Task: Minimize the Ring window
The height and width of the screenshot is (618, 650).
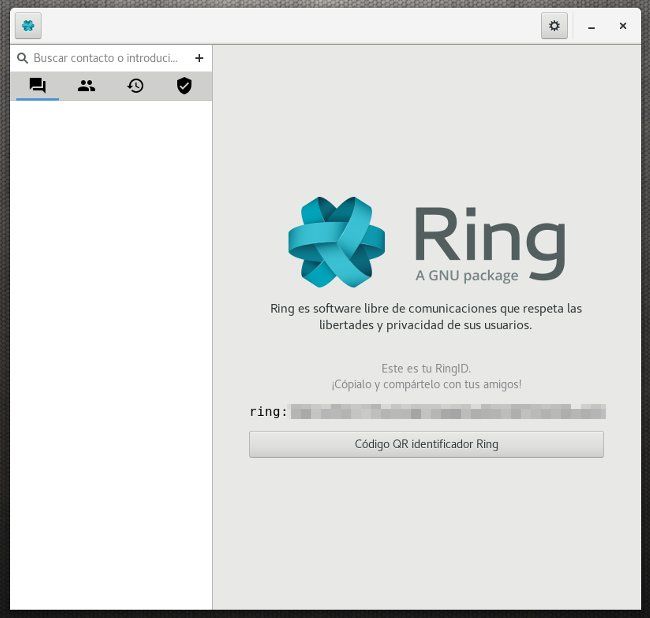Action: (x=593, y=26)
